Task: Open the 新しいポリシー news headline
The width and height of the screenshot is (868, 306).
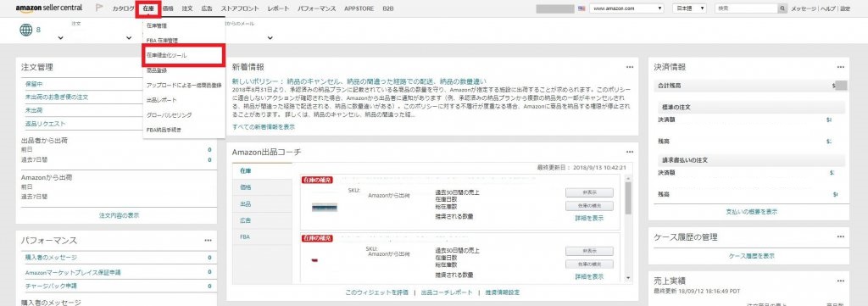Action: pos(359,81)
